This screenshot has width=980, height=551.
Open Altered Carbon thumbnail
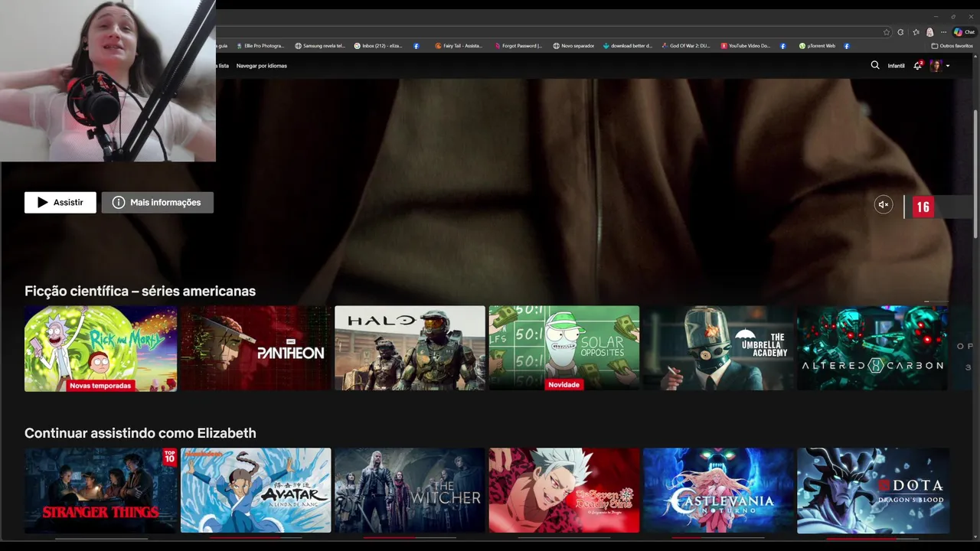pyautogui.click(x=873, y=348)
